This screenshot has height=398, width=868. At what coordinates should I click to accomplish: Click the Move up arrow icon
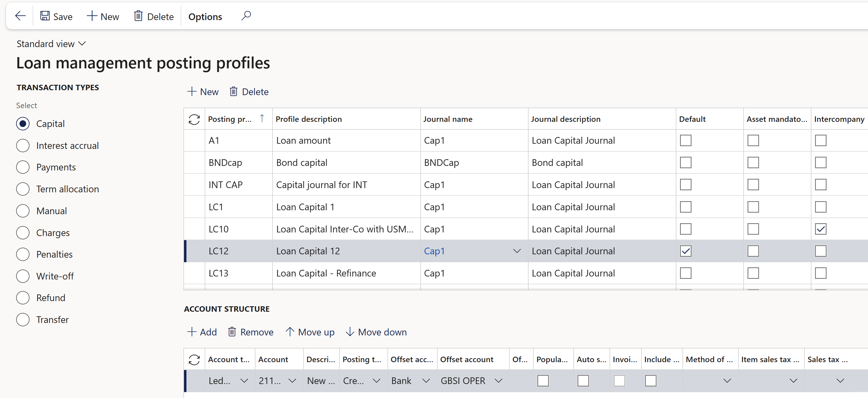point(290,332)
